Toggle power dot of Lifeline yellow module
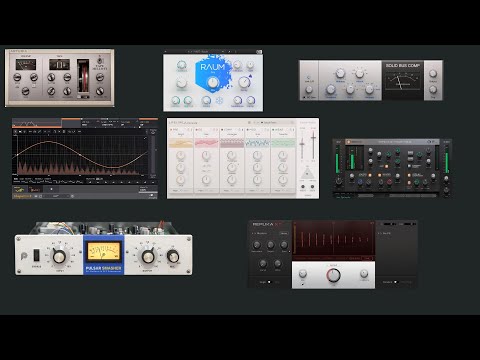This screenshot has width=480, height=360. coord(172,129)
